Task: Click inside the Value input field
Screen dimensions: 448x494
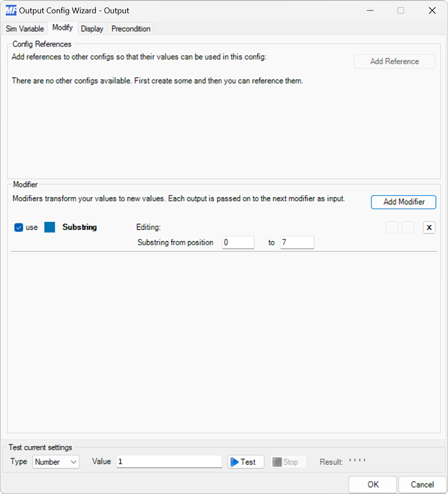Action: click(168, 462)
